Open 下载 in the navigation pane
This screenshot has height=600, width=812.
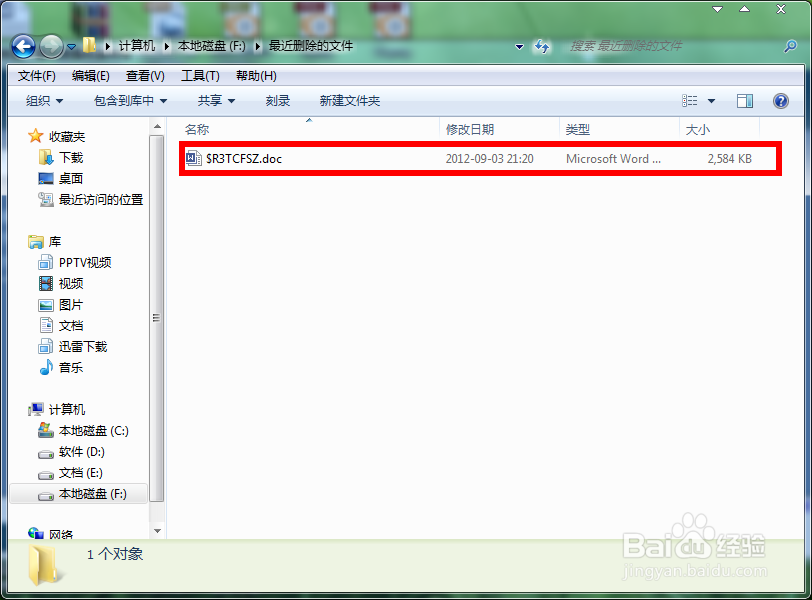71,157
